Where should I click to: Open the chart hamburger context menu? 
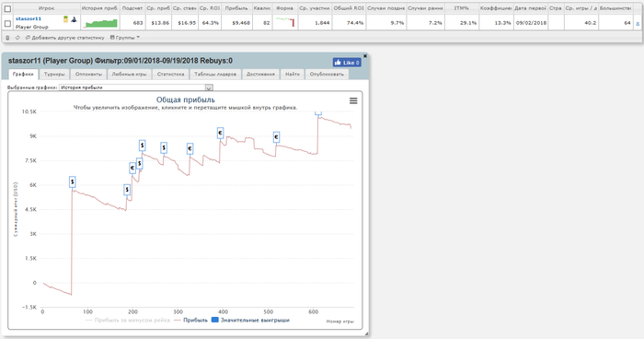point(353,100)
